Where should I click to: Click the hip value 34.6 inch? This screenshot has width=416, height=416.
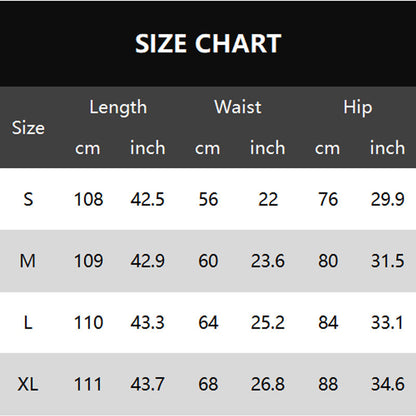388,384
